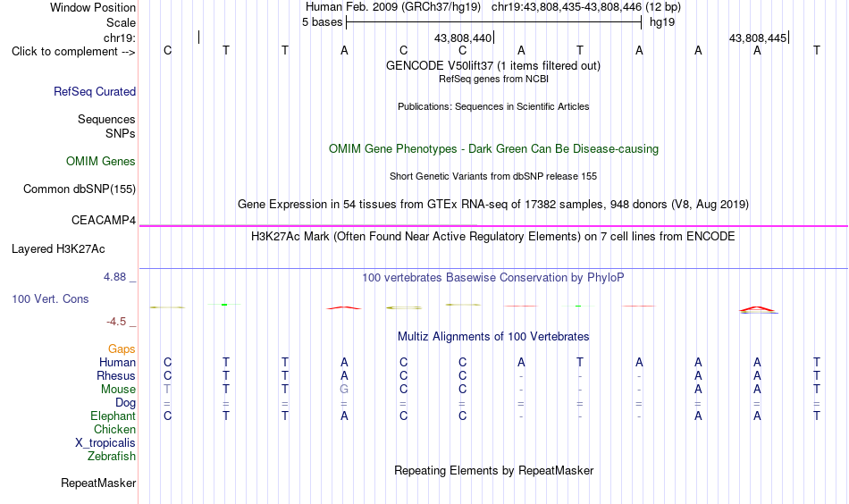The height and width of the screenshot is (504, 849).
Task: Open '100 vertebrates Basewise Conservation by PhyloP' title
Action: [x=493, y=278]
